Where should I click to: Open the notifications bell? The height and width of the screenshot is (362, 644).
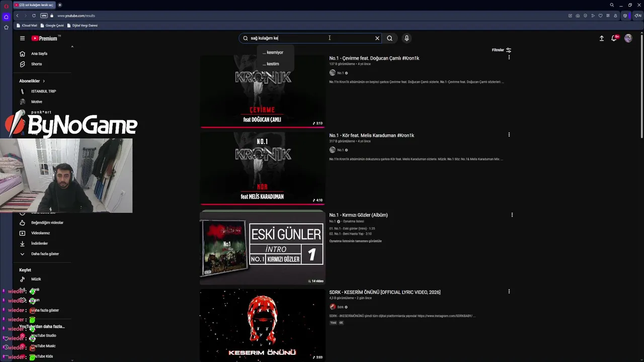point(614,38)
